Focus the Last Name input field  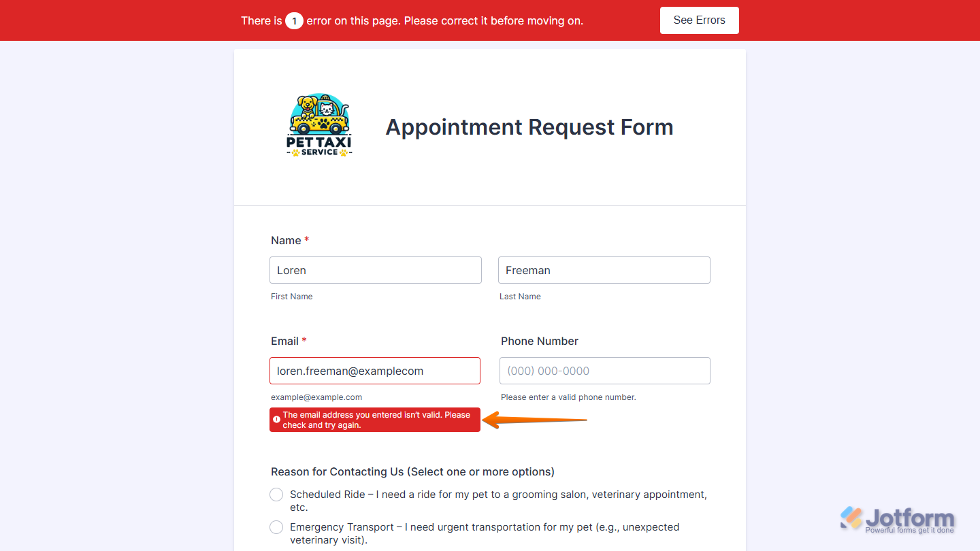click(604, 270)
